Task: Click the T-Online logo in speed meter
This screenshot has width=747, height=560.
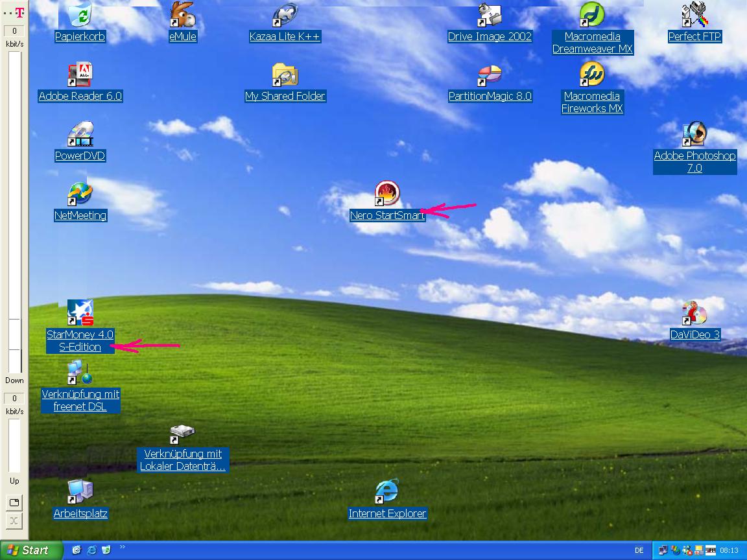Action: tap(14, 12)
